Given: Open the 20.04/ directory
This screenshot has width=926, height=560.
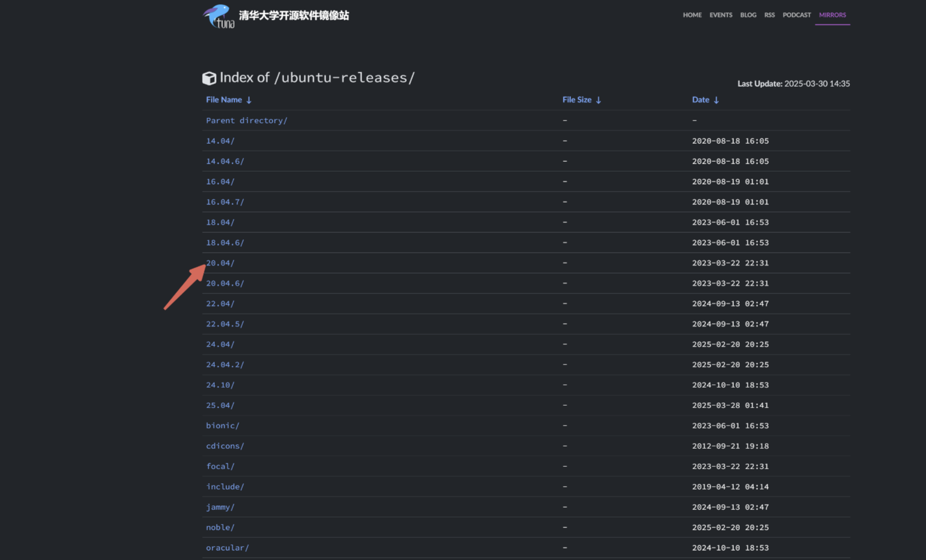Looking at the screenshot, I should (220, 263).
